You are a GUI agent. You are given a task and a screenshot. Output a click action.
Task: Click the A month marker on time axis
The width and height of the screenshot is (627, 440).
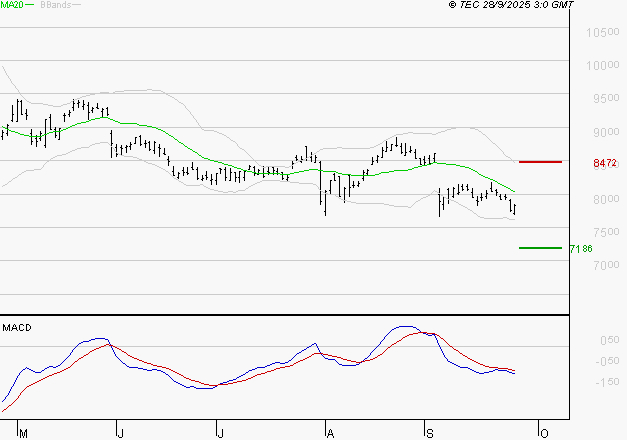coord(330,434)
